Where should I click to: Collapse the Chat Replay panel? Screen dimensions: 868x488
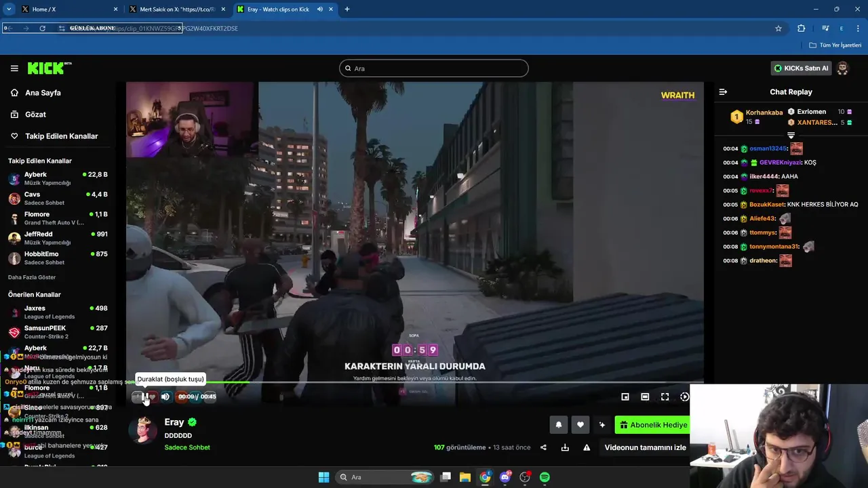(x=723, y=92)
